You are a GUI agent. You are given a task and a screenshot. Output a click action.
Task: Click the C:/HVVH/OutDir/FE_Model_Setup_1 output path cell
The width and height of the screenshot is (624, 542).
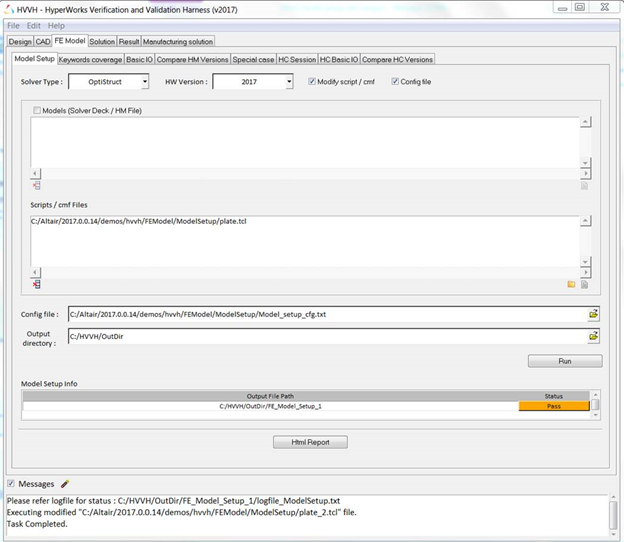point(271,406)
